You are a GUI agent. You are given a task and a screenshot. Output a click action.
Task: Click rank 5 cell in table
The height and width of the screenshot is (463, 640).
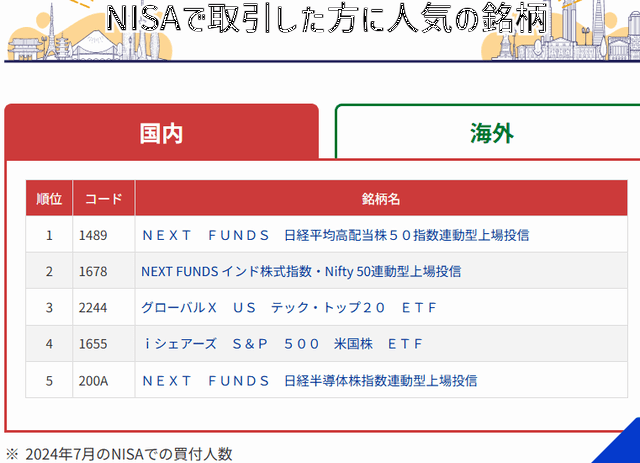point(49,380)
